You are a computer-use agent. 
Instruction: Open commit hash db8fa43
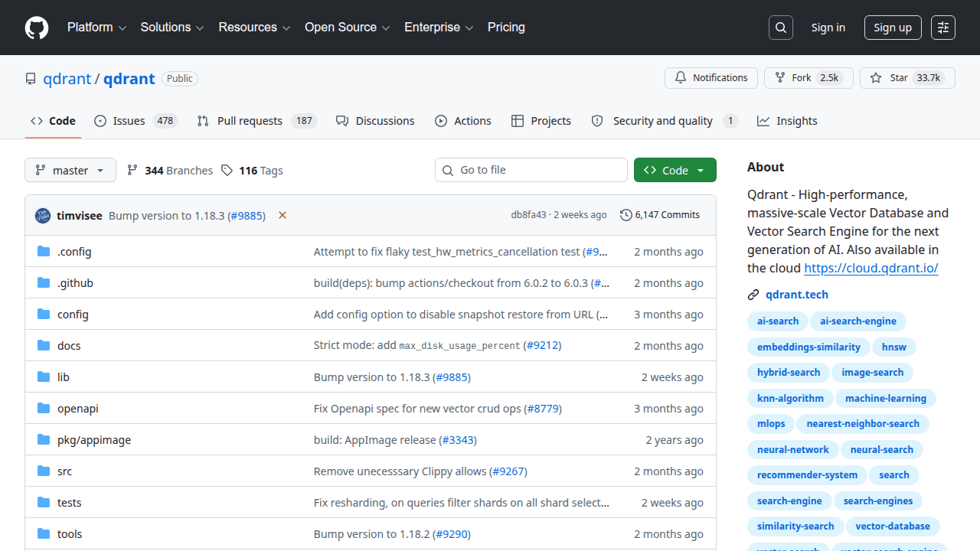pyautogui.click(x=529, y=215)
